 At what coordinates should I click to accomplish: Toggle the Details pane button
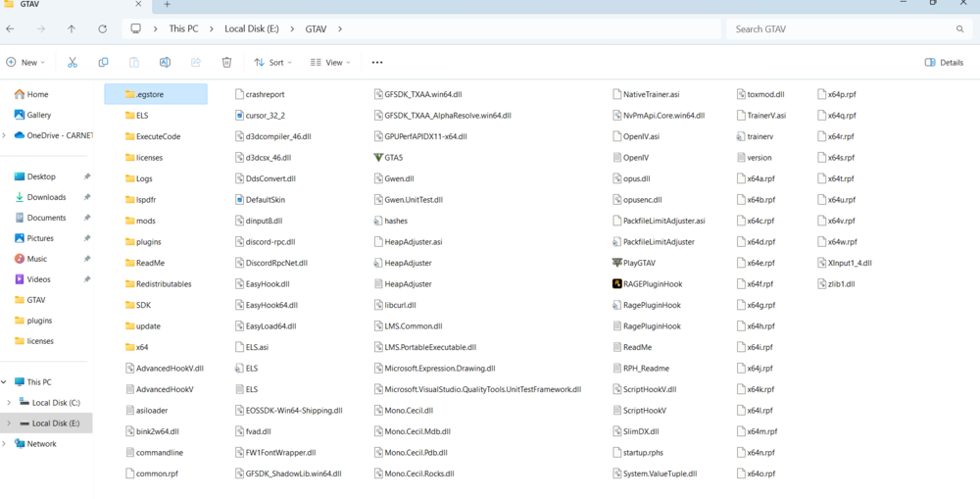click(x=944, y=63)
